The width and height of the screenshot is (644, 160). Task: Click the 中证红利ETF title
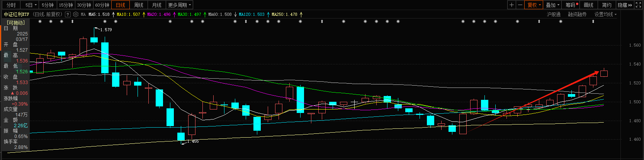(x=17, y=14)
